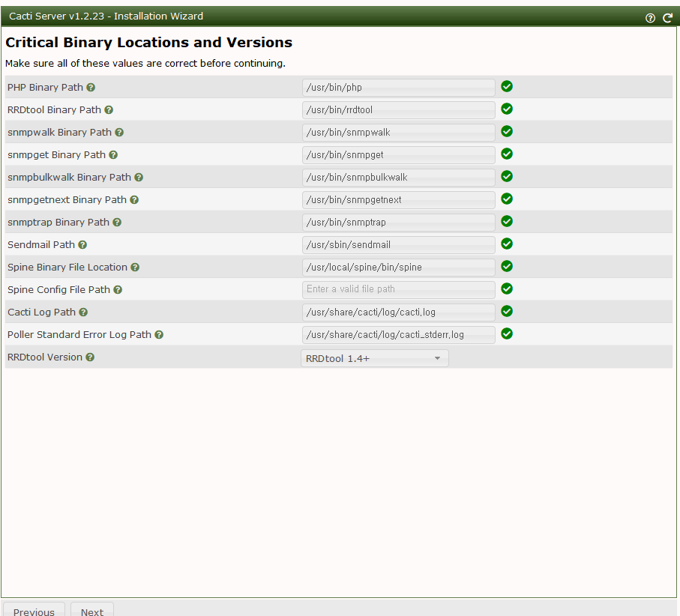Click the help icon next to RRDtool Version

click(90, 357)
